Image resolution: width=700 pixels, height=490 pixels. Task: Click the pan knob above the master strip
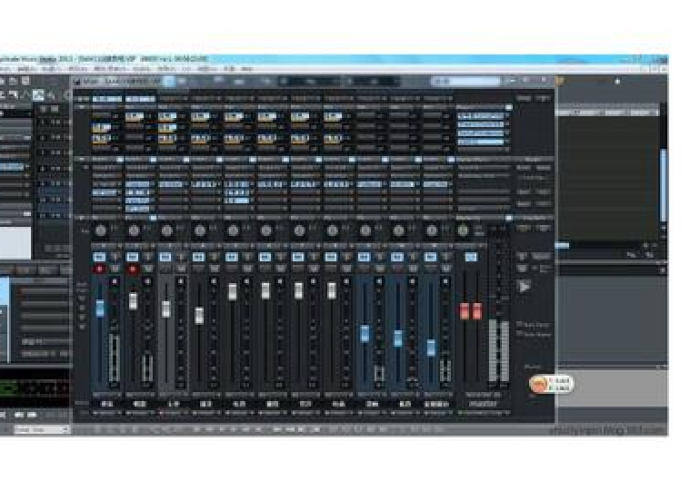463,231
